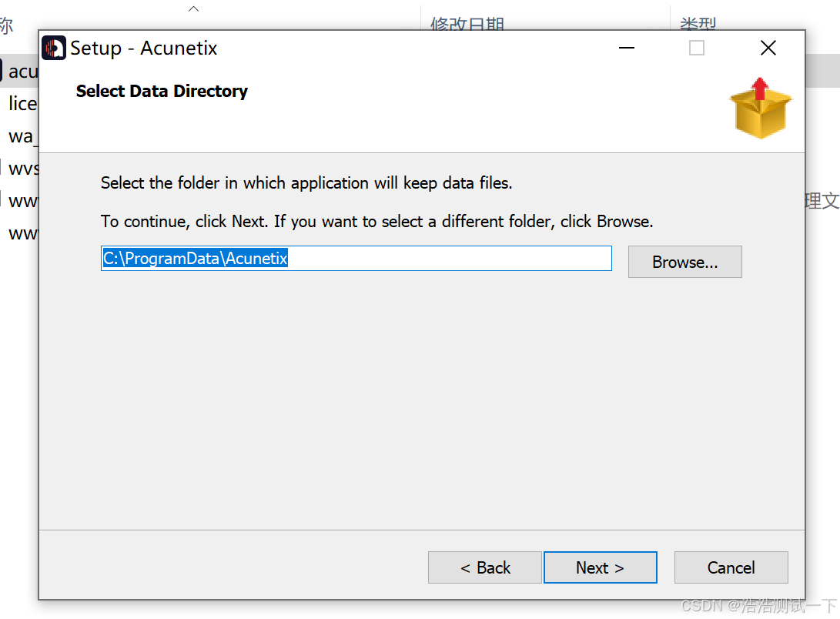Click the Browse... button

684,262
